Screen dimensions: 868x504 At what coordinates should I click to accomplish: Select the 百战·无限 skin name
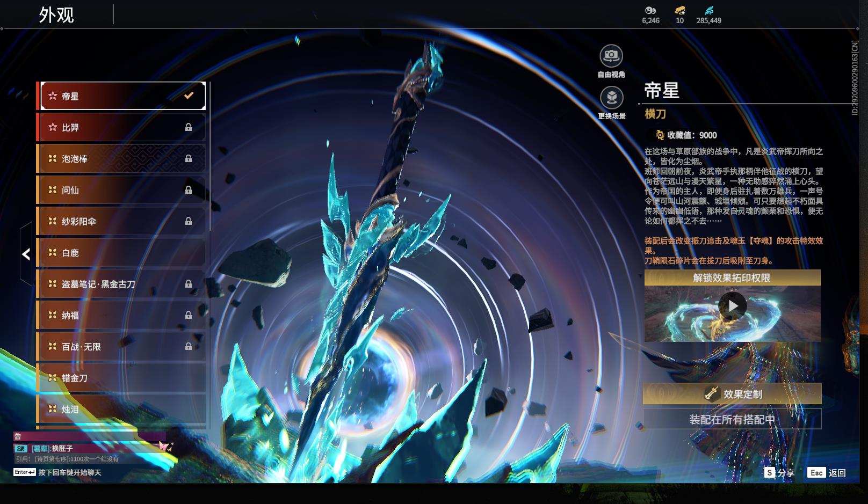coord(81,347)
